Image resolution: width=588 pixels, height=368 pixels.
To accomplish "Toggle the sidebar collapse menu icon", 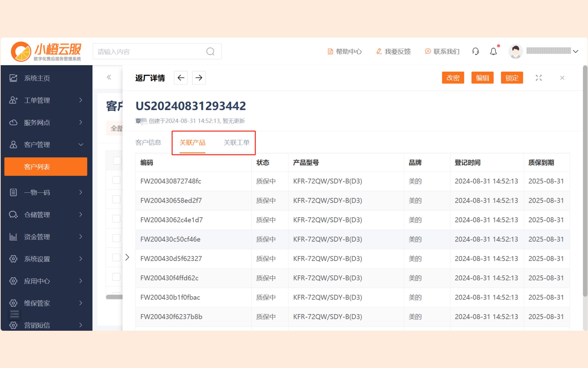I will (14, 314).
